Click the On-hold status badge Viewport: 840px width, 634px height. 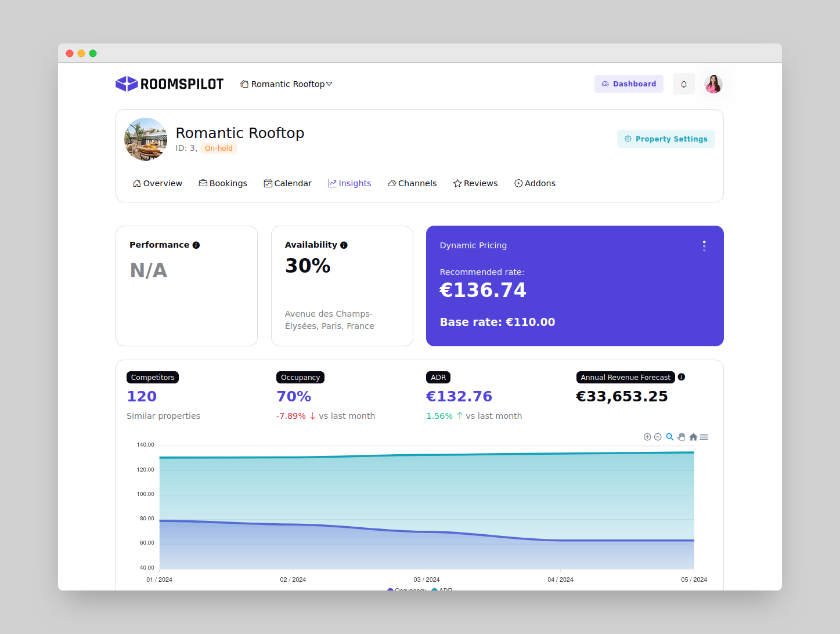pyautogui.click(x=218, y=148)
